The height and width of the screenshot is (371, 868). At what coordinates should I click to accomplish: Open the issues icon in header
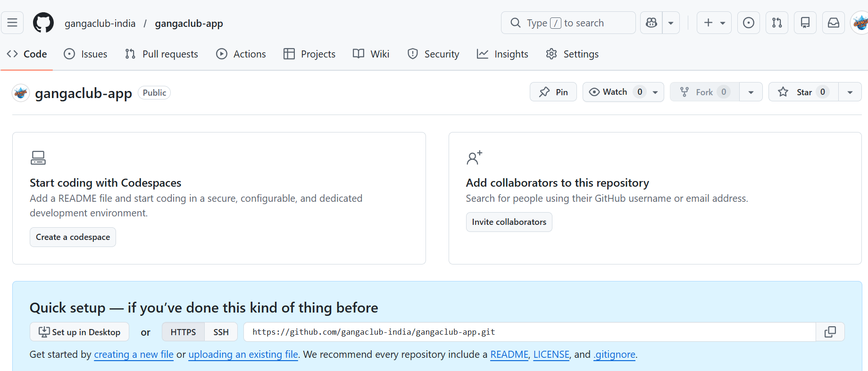coord(748,23)
